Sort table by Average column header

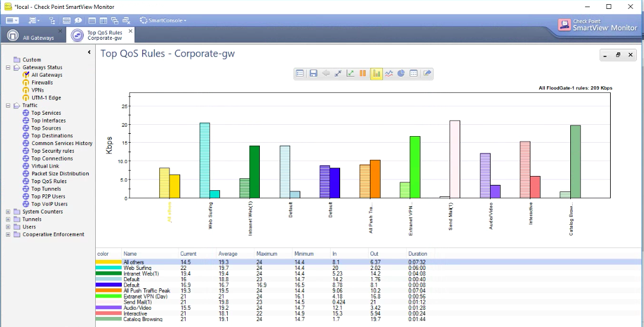click(x=235, y=254)
